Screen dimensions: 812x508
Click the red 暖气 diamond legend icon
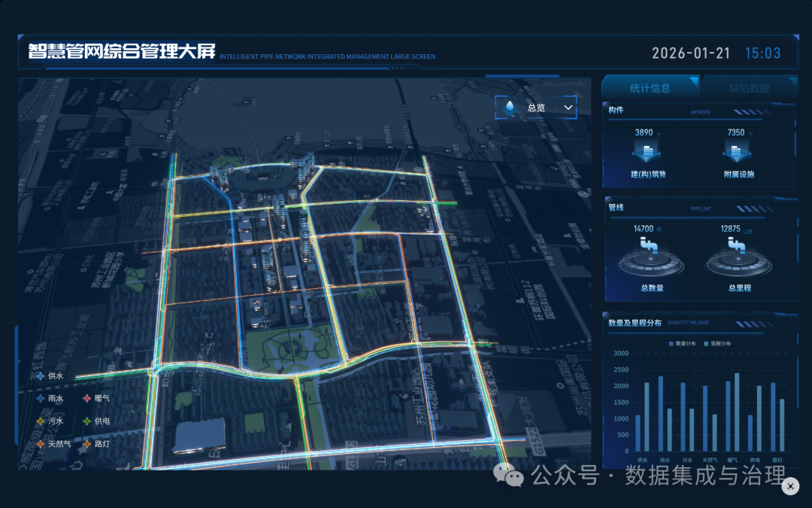tap(86, 399)
